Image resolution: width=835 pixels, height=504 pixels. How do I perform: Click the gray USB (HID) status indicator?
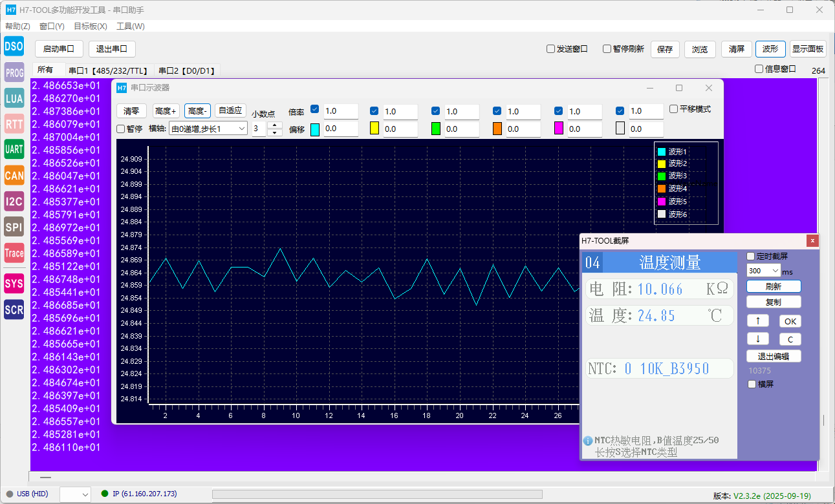9,494
